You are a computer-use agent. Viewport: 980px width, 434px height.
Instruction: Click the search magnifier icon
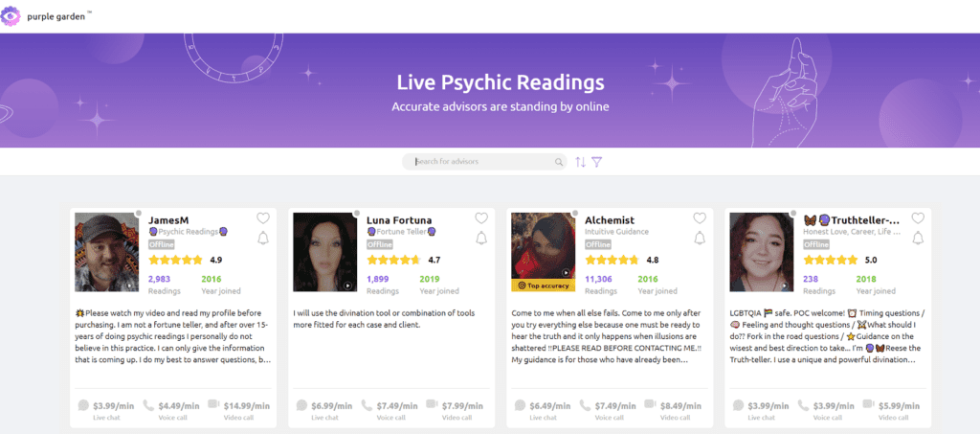click(559, 162)
